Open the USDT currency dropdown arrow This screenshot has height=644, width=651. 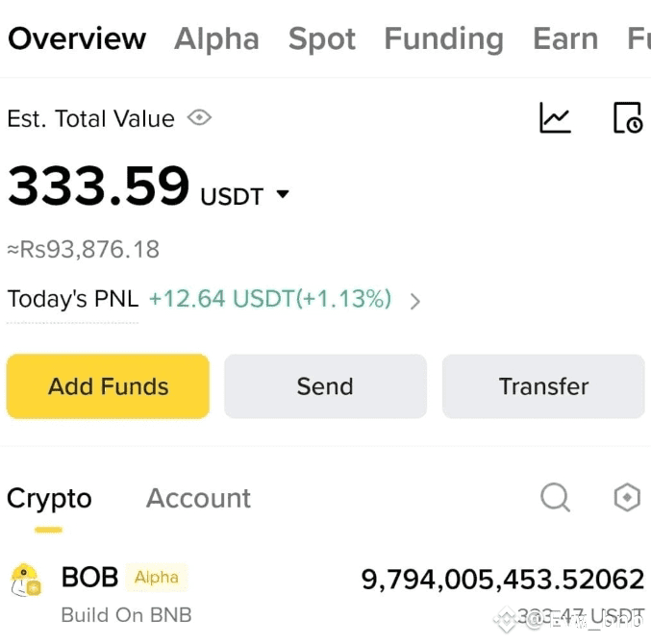point(283,194)
